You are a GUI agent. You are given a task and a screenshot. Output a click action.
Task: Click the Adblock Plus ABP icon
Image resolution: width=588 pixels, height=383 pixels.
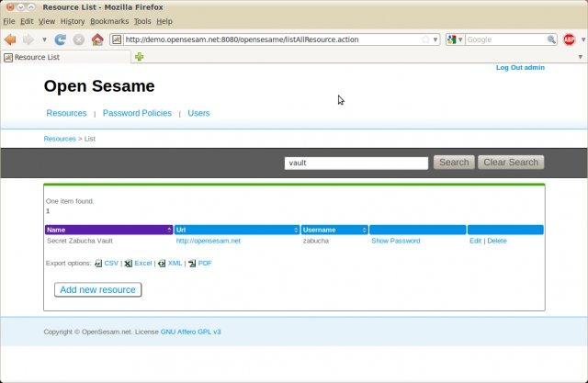coord(569,39)
